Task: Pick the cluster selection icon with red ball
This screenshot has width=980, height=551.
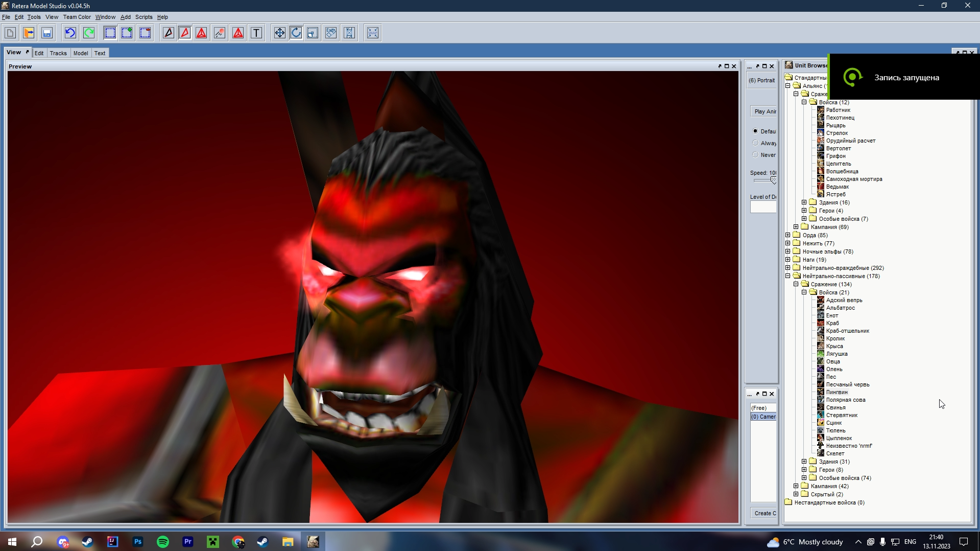Action: coord(220,33)
